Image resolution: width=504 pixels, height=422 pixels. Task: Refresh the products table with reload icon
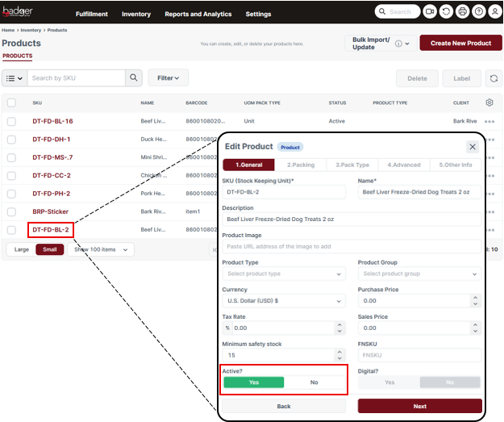pyautogui.click(x=494, y=78)
